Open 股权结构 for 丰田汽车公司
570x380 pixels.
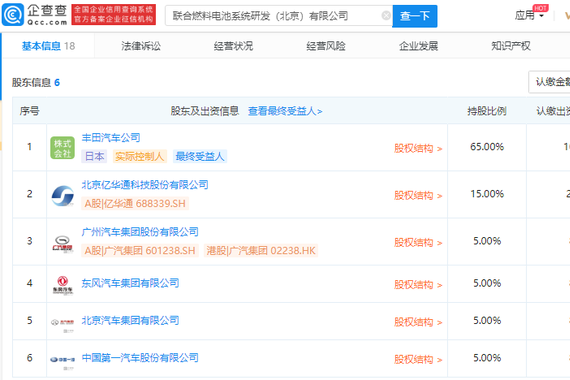pos(418,148)
